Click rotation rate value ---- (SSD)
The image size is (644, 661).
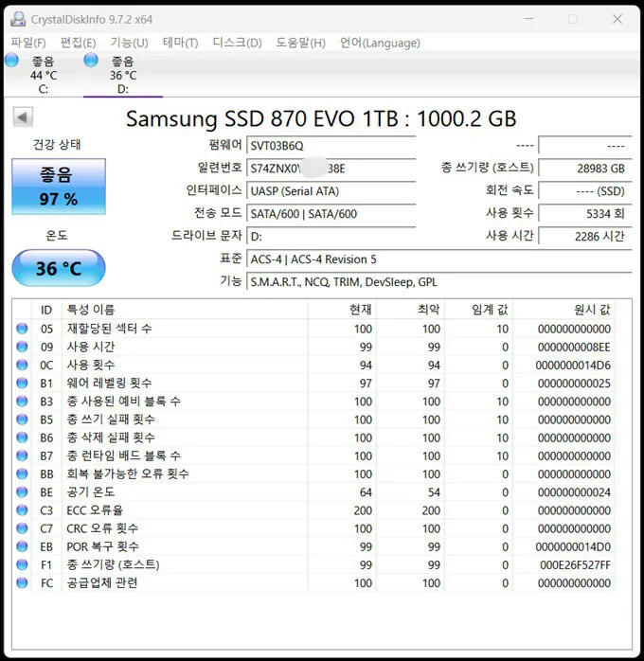(585, 191)
